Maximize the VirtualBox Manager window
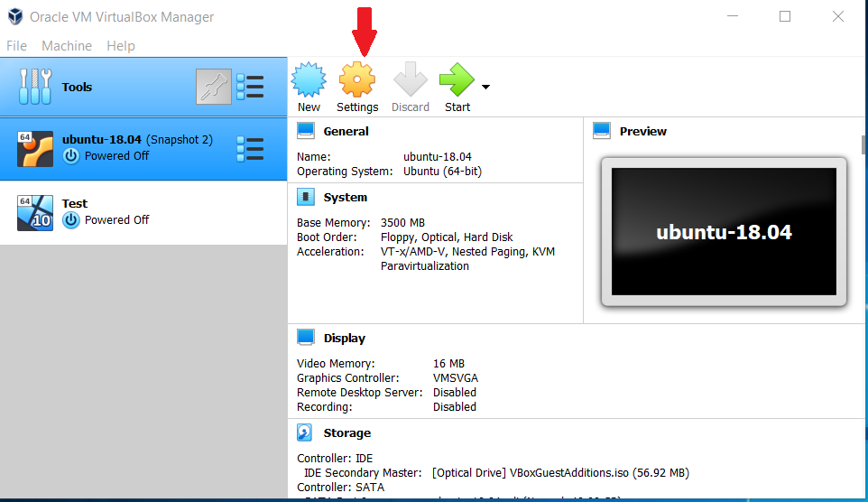 point(785,16)
